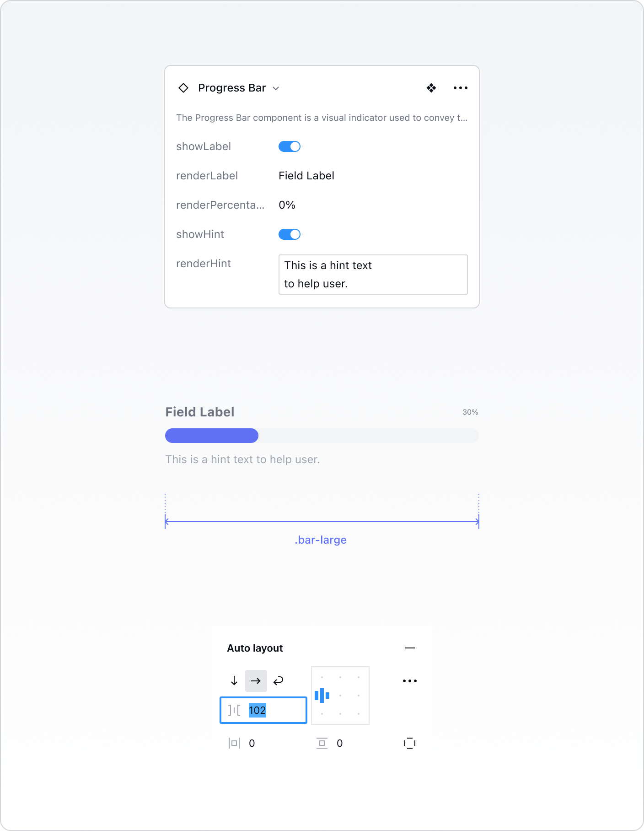
Task: Select the horizontal auto layout direction arrow
Action: point(256,681)
